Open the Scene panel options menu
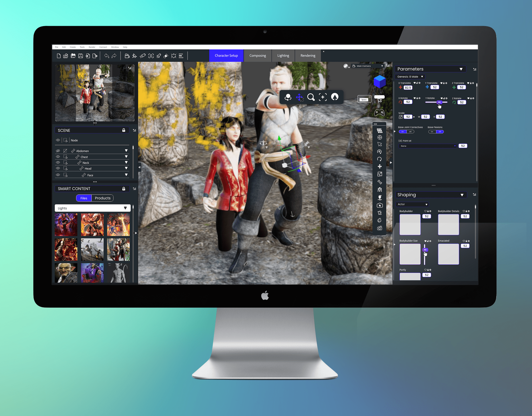This screenshot has width=532, height=416. pyautogui.click(x=134, y=130)
